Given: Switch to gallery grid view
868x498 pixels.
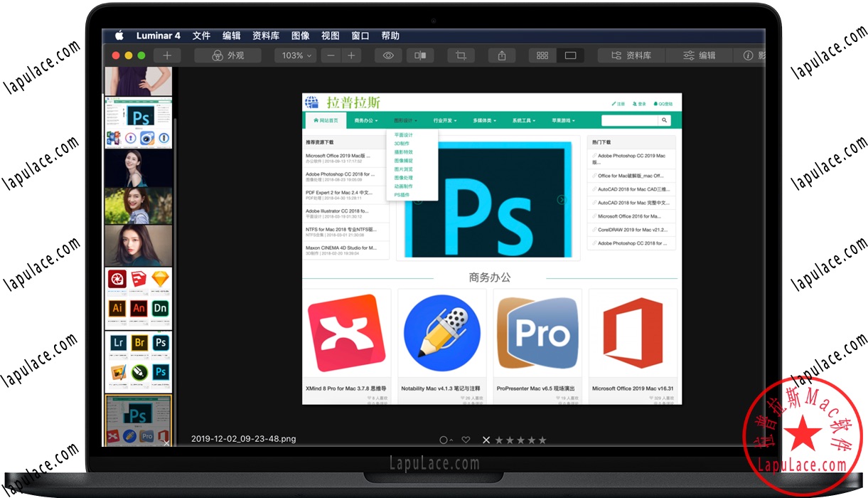Looking at the screenshot, I should tap(542, 55).
